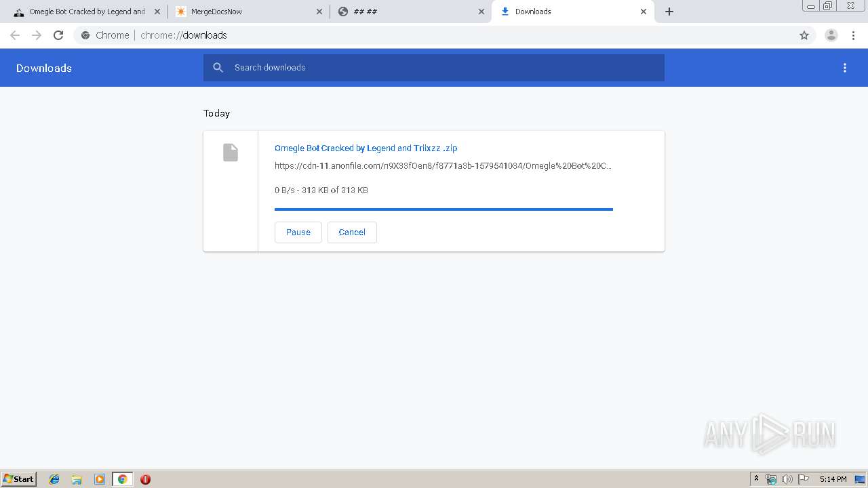Minimize the Chrome window

click(810, 6)
